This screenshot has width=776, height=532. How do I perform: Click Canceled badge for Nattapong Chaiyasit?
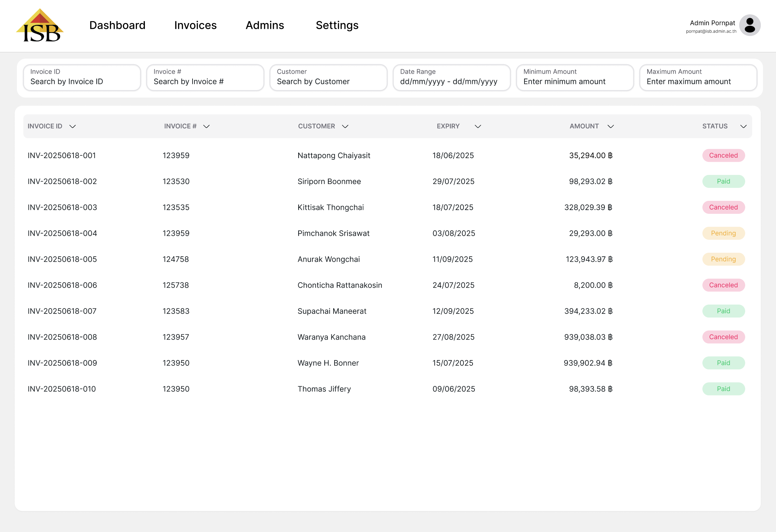point(723,156)
